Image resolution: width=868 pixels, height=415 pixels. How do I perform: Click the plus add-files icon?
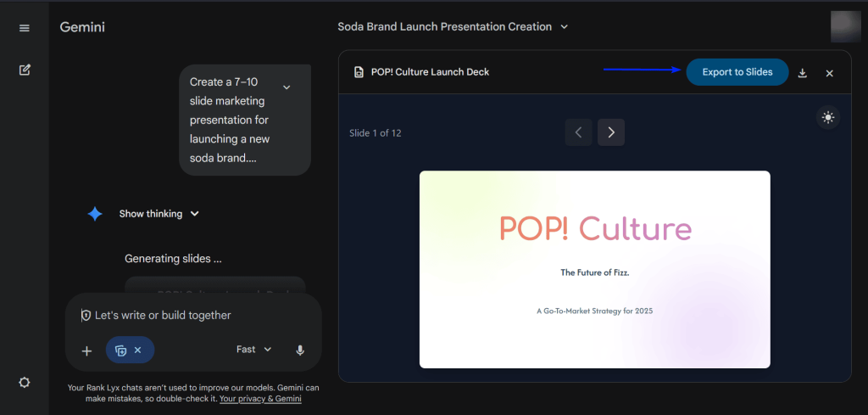coord(86,351)
